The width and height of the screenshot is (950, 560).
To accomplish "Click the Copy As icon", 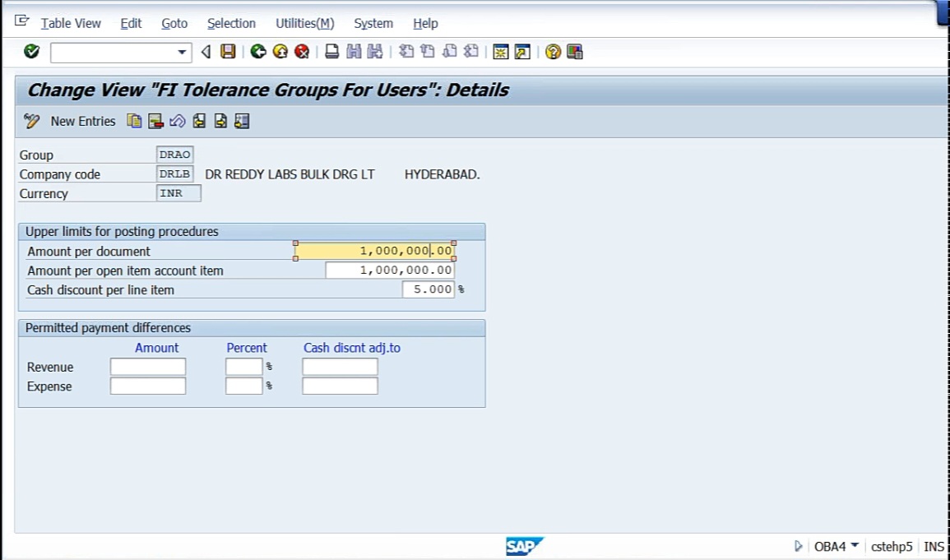I will click(134, 121).
